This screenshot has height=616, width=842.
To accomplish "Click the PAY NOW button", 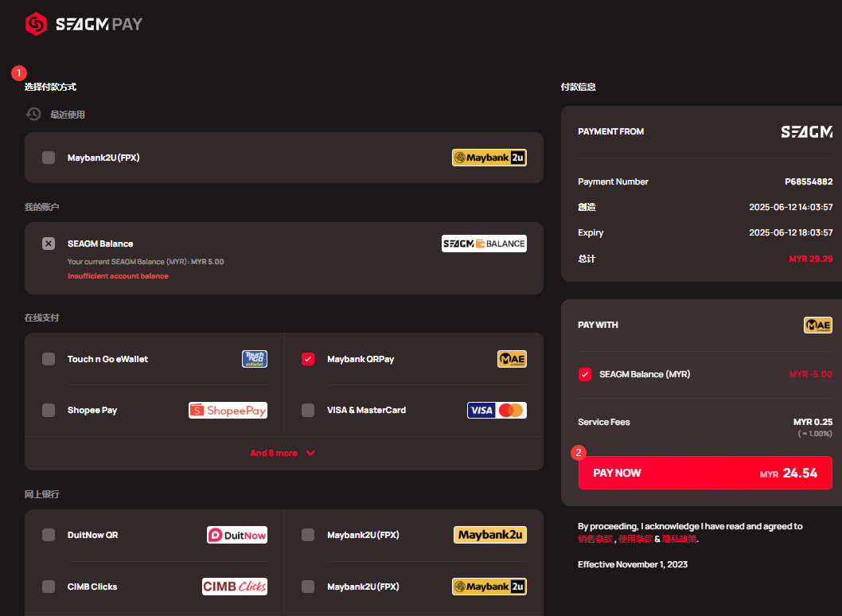I will coord(705,473).
